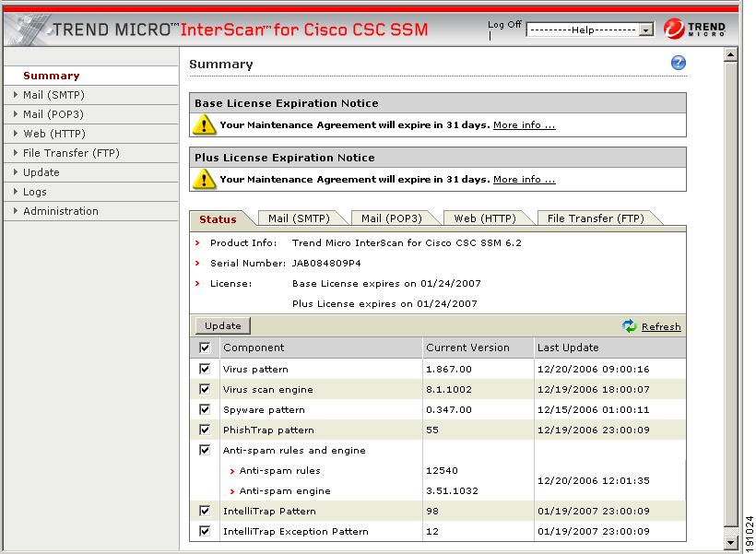Screen dimensions: 756x554
Task: Uncheck Anti-spam rules and engine checkbox
Action: 205,450
